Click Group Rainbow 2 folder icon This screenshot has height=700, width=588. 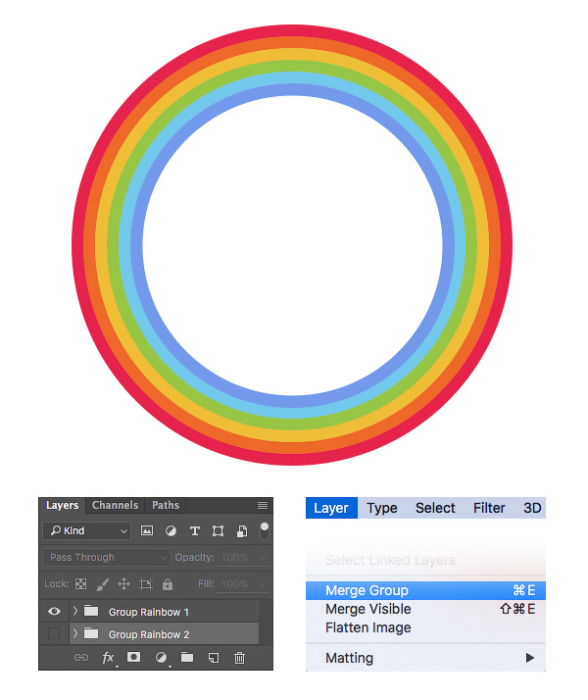(91, 633)
